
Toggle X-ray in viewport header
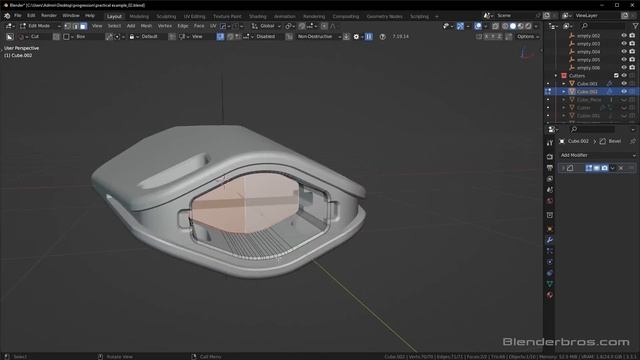495,26
